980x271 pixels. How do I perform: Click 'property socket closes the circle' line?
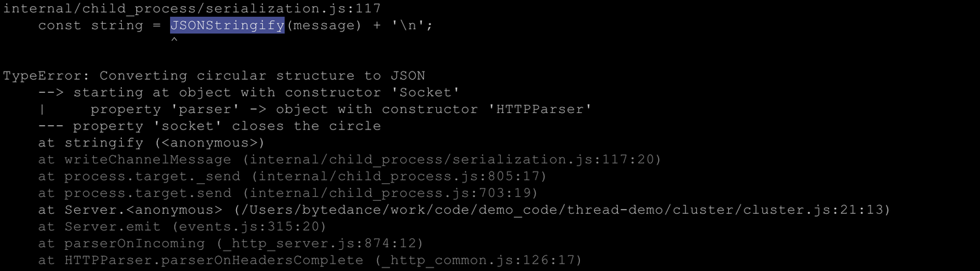210,126
